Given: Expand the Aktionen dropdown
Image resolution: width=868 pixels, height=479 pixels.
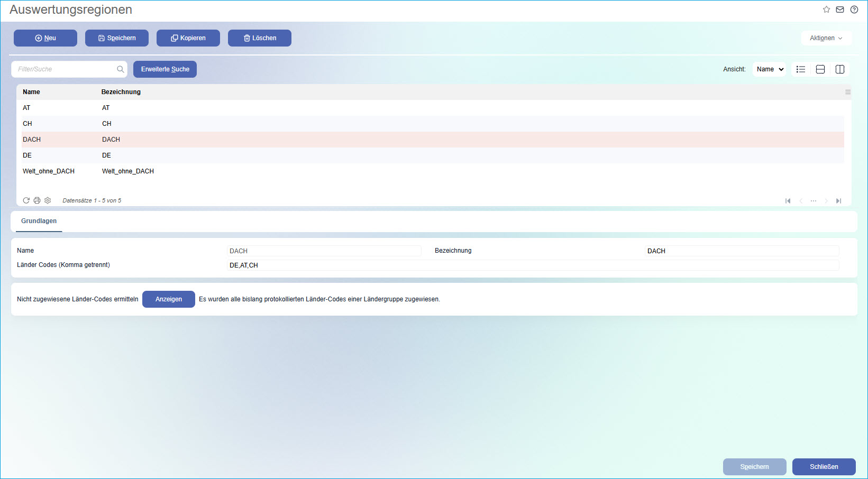Looking at the screenshot, I should [826, 38].
